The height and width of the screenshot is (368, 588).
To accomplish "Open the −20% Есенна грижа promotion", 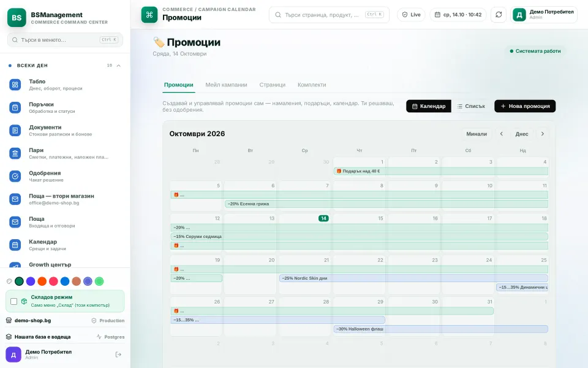I will (x=386, y=204).
